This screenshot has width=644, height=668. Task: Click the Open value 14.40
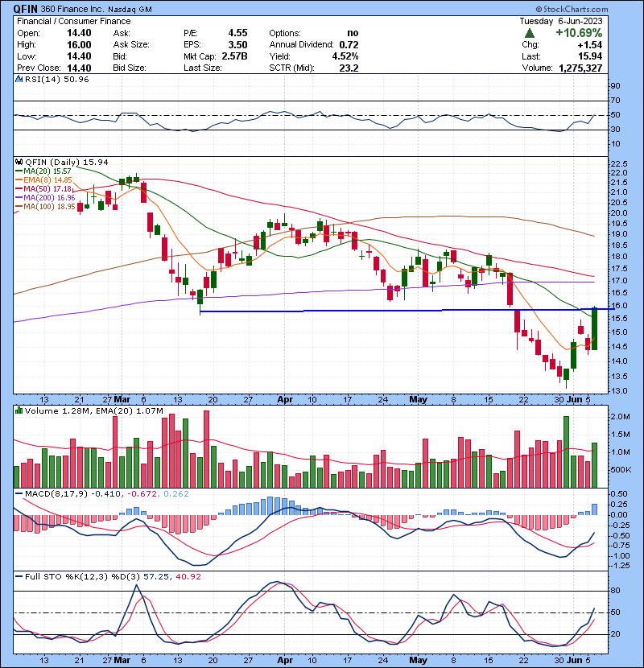(79, 33)
